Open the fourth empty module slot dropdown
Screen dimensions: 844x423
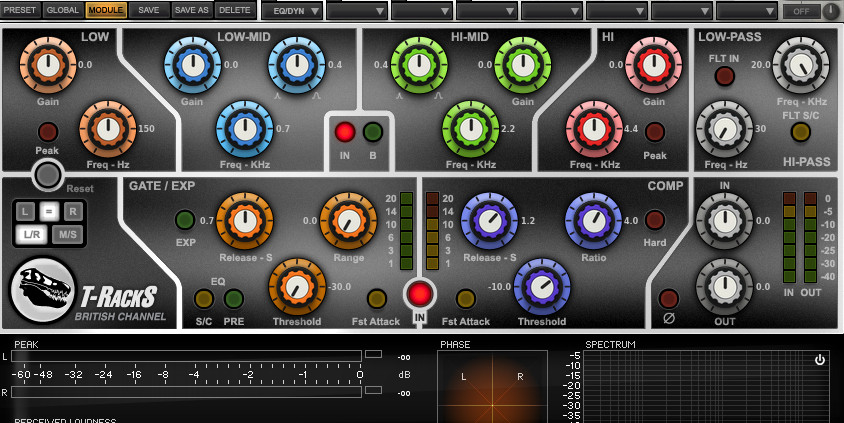(487, 11)
